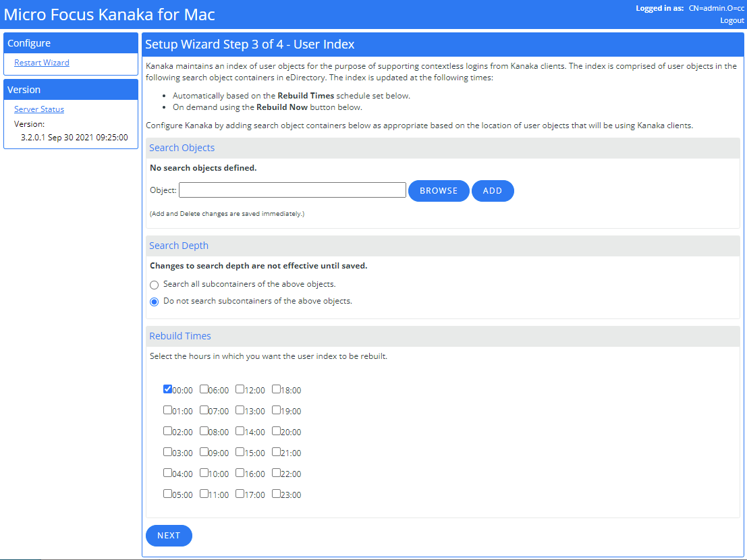Click the Micro Focus Kanaka for Mac title
Viewport: 747px width, 560px height.
pyautogui.click(x=109, y=14)
